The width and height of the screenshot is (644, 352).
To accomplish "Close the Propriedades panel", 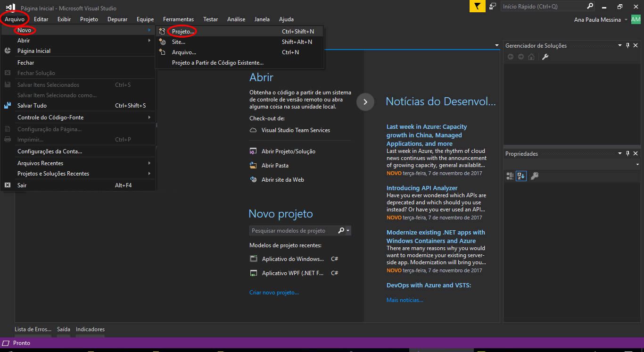I will 636,154.
